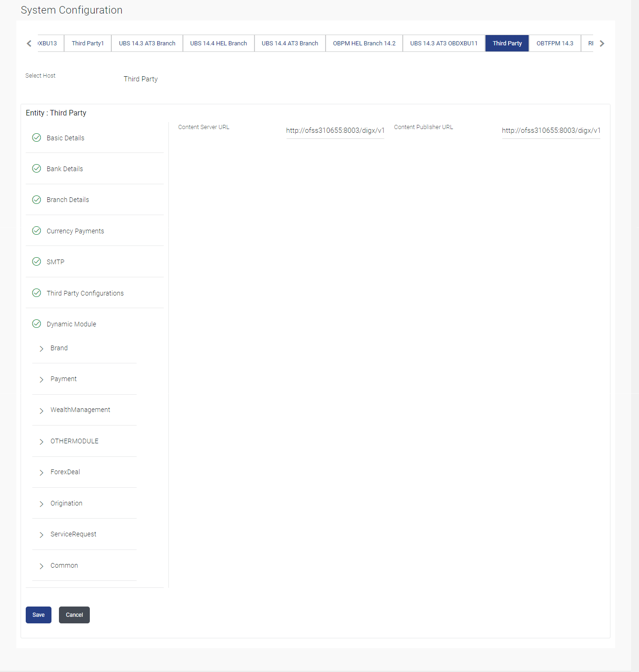Expand the WealthManagement module
639x672 pixels.
coord(41,410)
